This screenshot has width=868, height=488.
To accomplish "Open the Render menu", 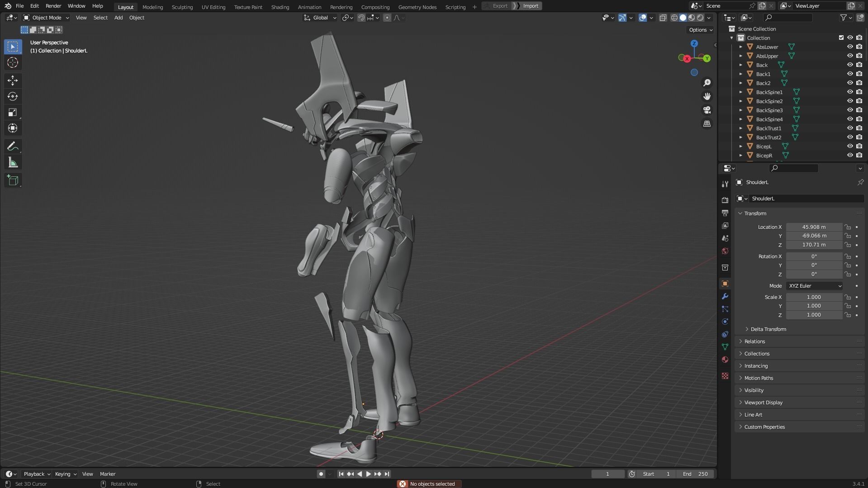I will (x=53, y=6).
